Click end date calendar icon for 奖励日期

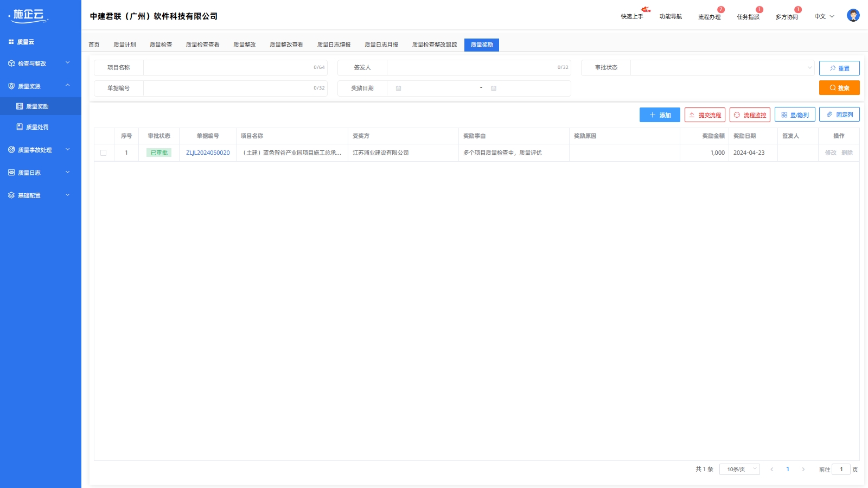point(494,88)
